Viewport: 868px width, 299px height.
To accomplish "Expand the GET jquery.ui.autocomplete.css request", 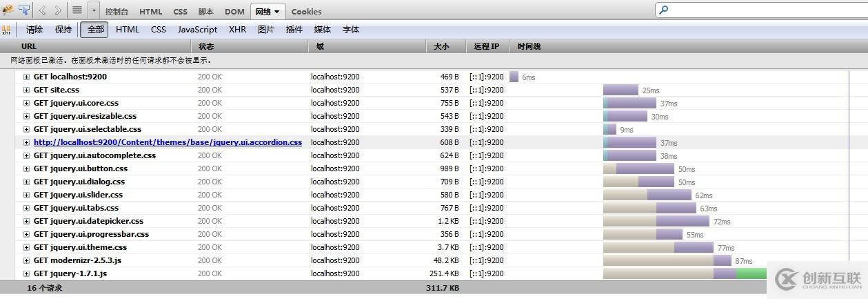I will click(27, 155).
